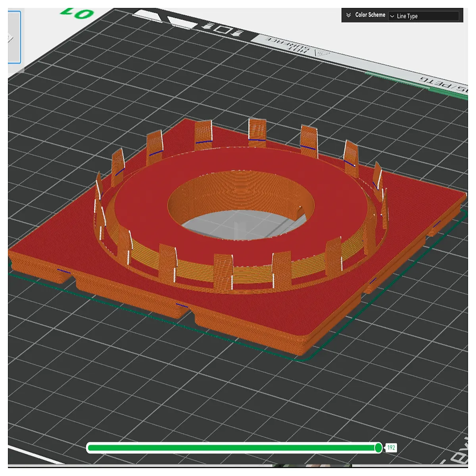The image size is (476, 476).
Task: Click the square plate icon between arrows on bed edge
Action: click(222, 29)
